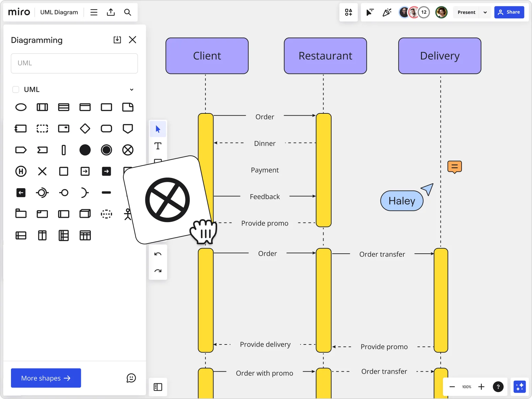The width and height of the screenshot is (532, 399).
Task: Click the UML Diagram board title
Action: tap(59, 12)
